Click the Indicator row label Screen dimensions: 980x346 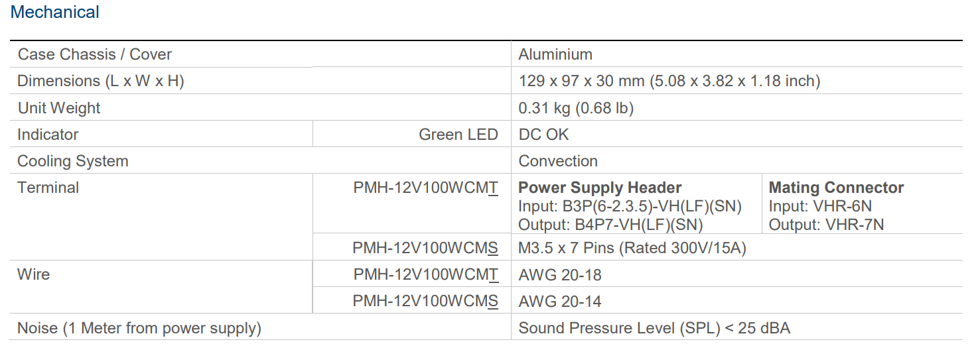pos(48,135)
